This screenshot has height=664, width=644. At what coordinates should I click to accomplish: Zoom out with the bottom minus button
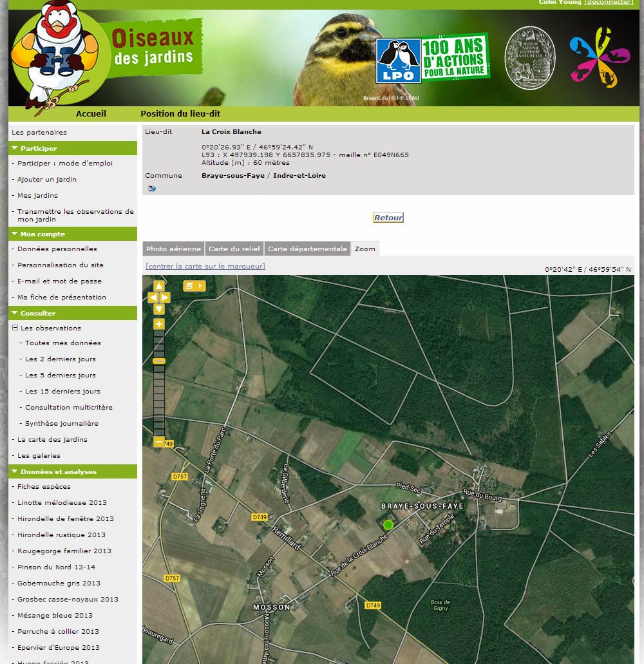tap(159, 442)
